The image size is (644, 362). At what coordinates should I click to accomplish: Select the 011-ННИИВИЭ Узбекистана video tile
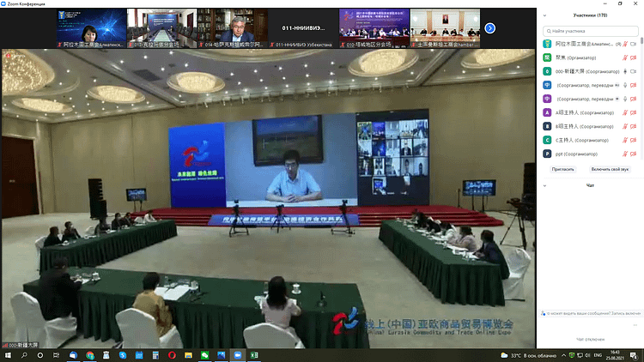click(303, 28)
